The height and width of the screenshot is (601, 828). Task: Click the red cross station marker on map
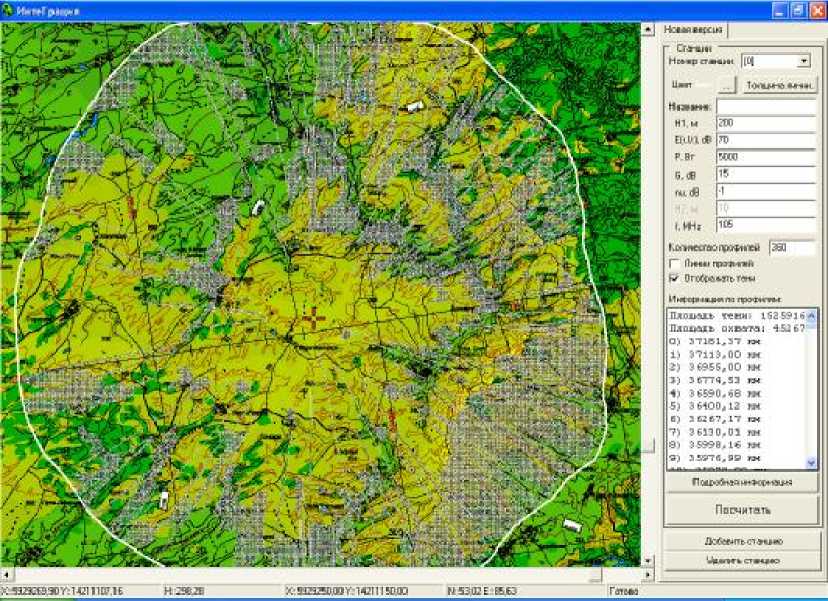pos(313,318)
